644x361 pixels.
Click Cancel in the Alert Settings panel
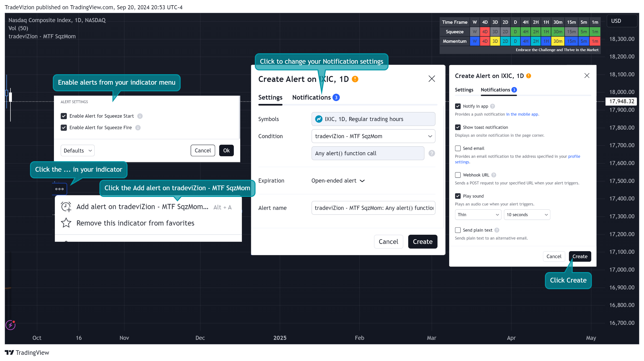click(x=203, y=151)
